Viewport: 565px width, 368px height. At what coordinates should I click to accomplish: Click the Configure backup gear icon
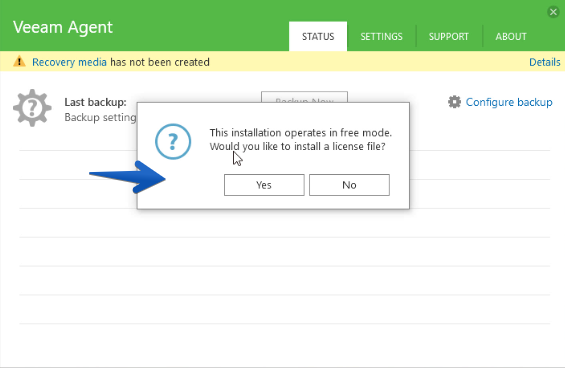click(454, 102)
